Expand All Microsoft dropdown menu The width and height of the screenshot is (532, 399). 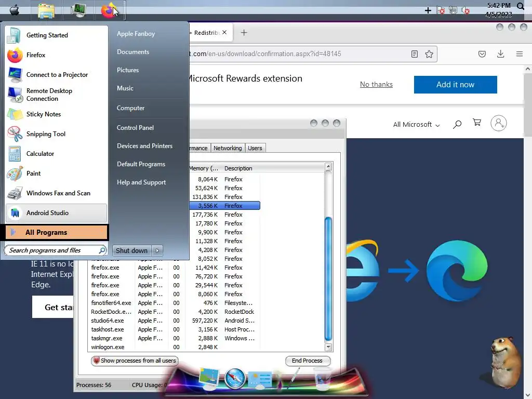coord(416,125)
